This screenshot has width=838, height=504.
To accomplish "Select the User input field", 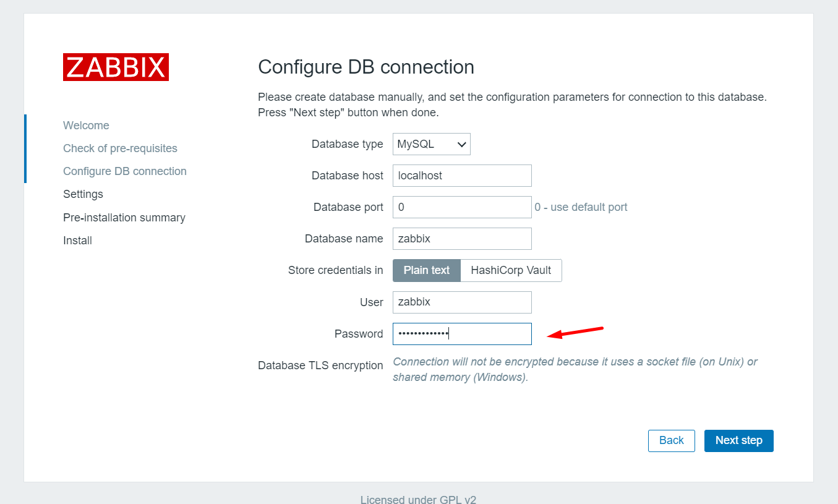I will pyautogui.click(x=462, y=302).
